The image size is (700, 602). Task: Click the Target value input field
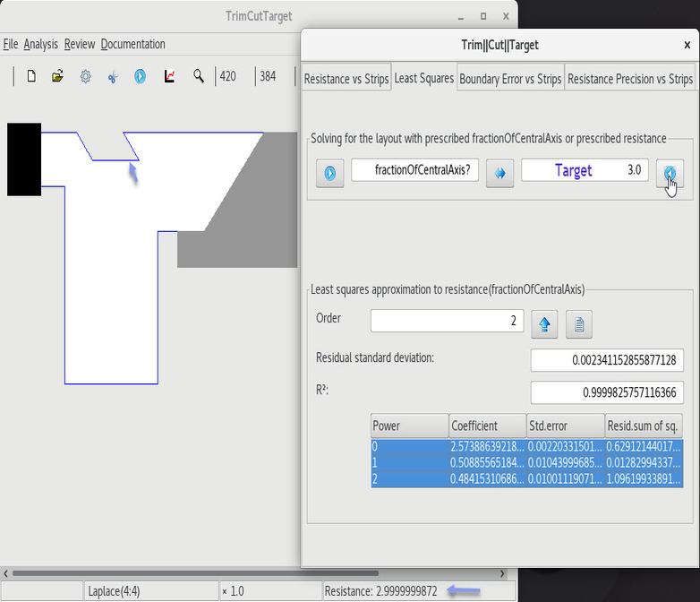585,170
